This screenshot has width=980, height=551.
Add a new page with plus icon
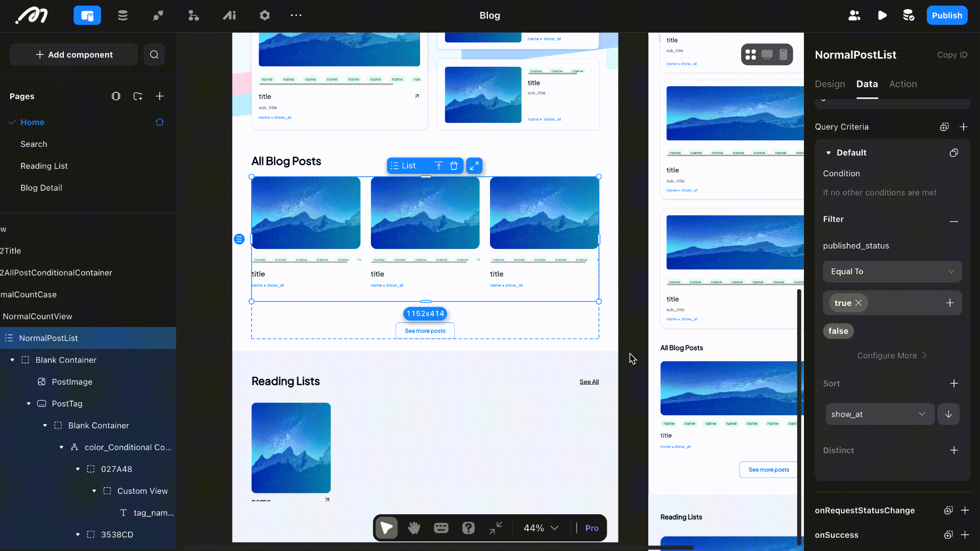[160, 96]
